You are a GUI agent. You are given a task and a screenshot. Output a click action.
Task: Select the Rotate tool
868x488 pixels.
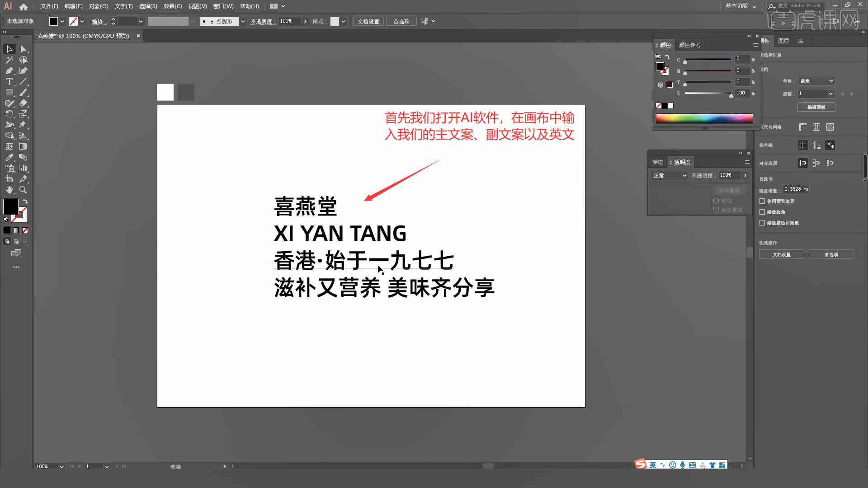8,114
